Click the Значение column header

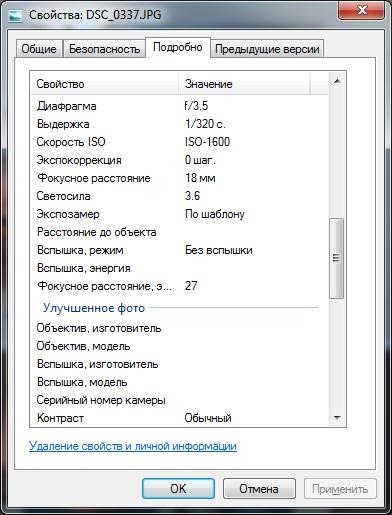point(244,84)
